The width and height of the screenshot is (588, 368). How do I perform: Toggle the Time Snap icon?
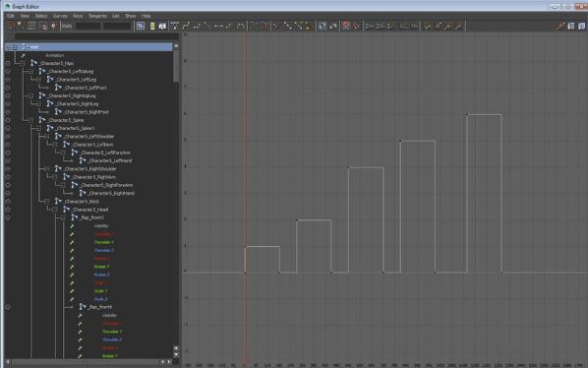point(346,26)
